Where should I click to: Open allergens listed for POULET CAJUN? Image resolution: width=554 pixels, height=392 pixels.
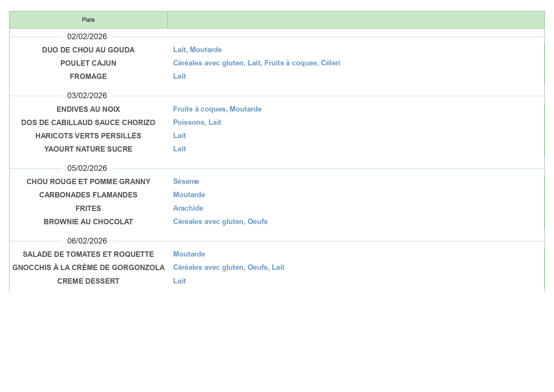pyautogui.click(x=256, y=63)
